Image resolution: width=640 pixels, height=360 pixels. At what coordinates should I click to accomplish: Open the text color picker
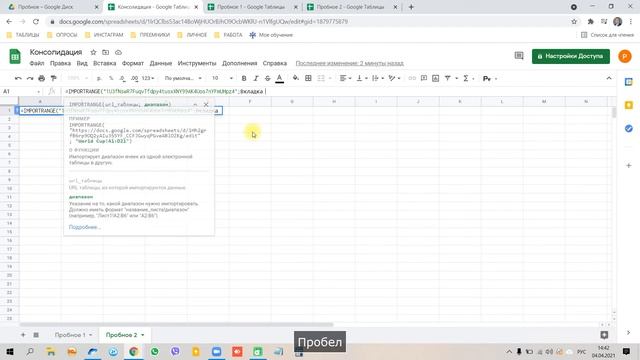[280, 78]
